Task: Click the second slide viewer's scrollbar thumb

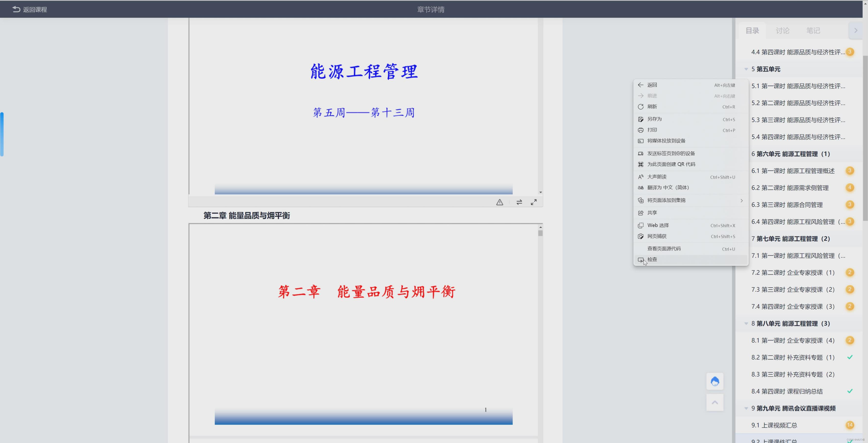Action: click(540, 233)
